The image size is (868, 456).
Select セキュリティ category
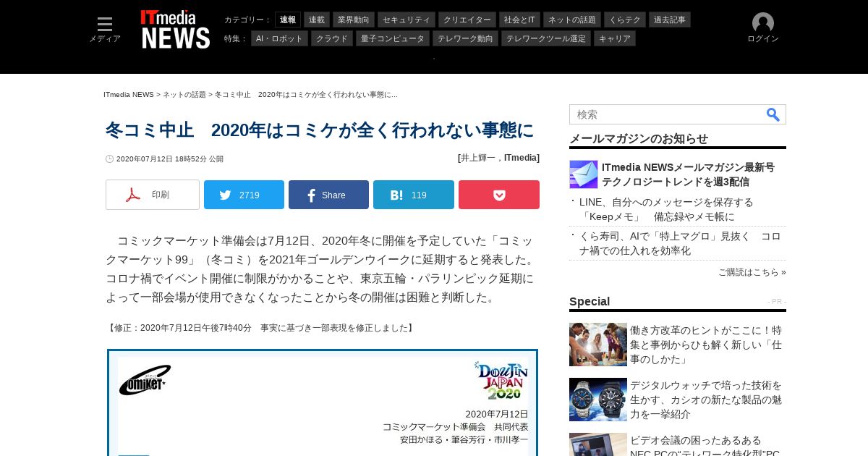pyautogui.click(x=406, y=20)
